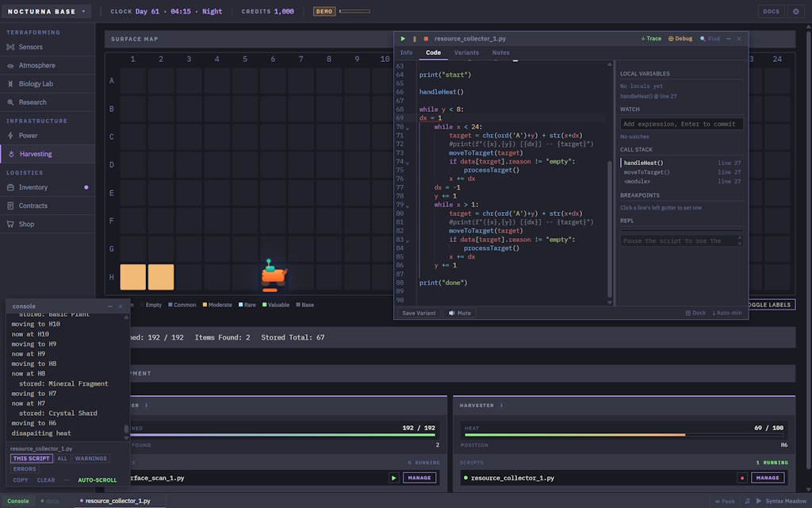The width and height of the screenshot is (812, 508).
Task: Click the Harvester info icon
Action: pyautogui.click(x=501, y=406)
